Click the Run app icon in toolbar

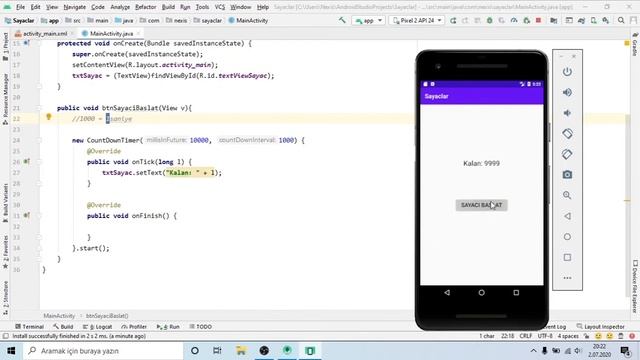pyautogui.click(x=453, y=20)
